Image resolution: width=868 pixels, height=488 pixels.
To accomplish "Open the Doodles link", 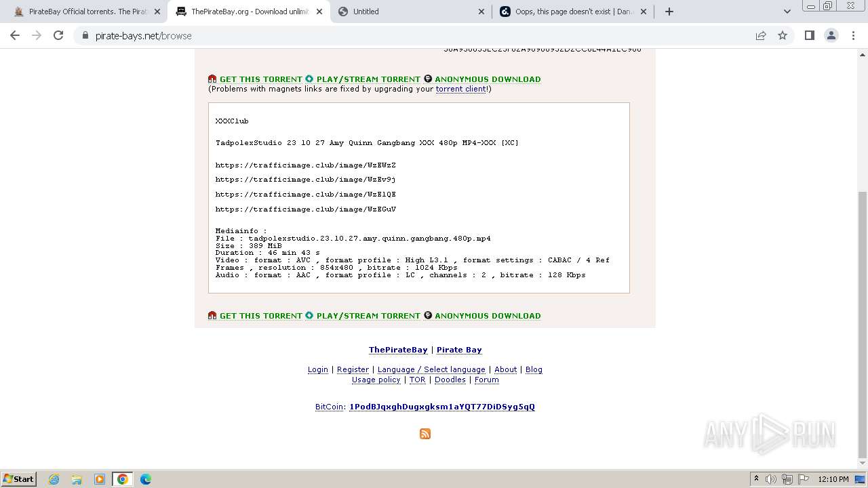I will pyautogui.click(x=450, y=380).
